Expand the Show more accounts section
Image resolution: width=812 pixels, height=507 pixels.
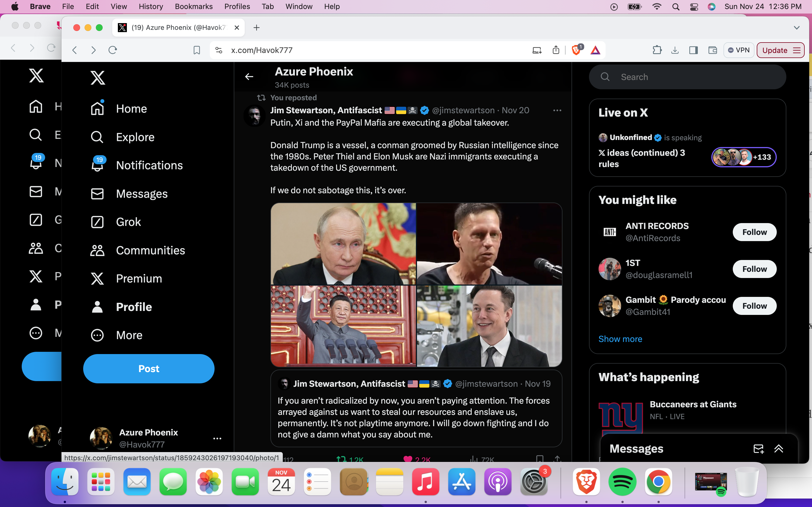(620, 338)
